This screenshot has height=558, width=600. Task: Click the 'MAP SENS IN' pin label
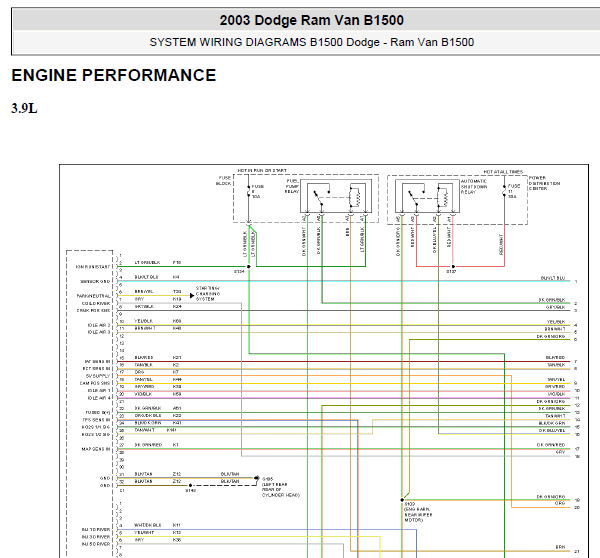(x=96, y=449)
